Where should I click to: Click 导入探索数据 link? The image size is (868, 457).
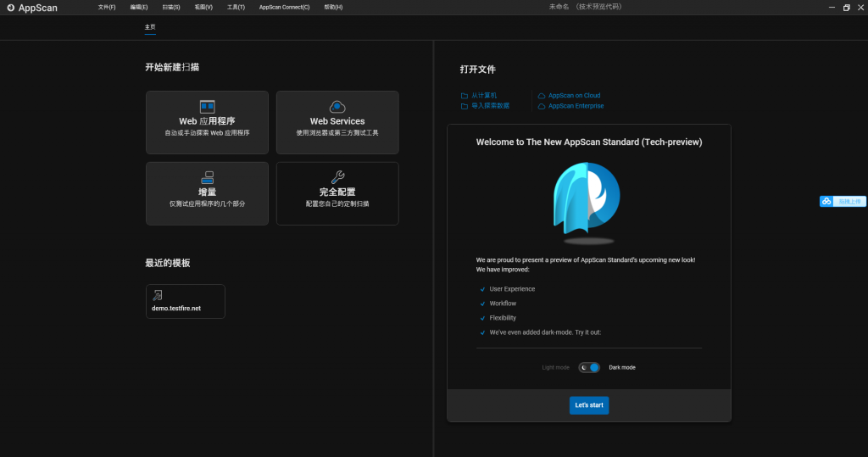(491, 106)
